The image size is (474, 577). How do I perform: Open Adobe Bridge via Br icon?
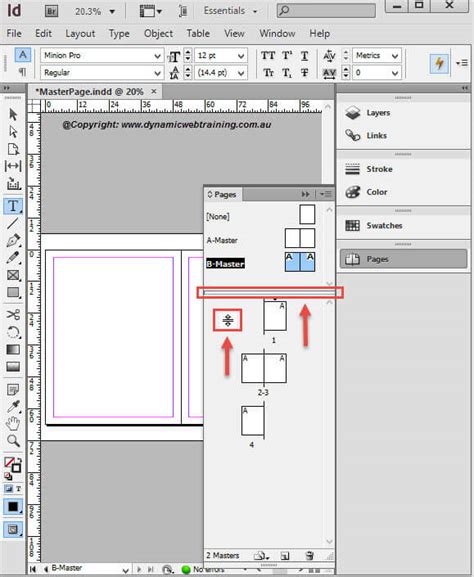(x=52, y=11)
